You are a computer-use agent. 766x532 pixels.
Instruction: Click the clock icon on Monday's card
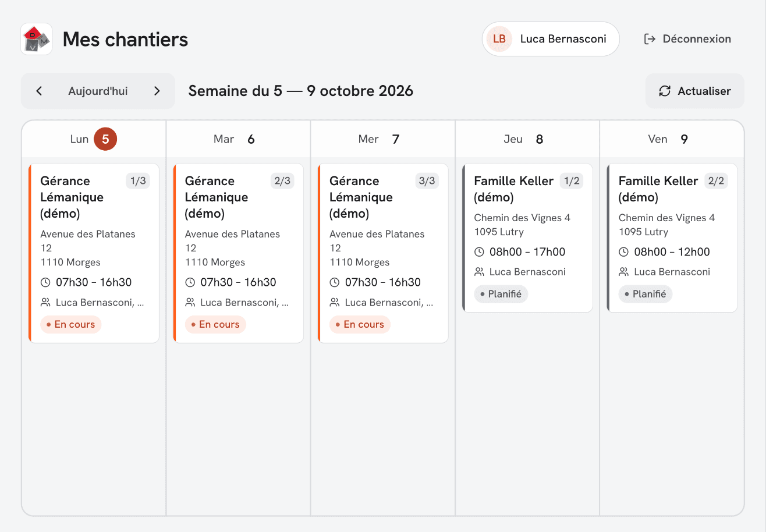(x=45, y=282)
